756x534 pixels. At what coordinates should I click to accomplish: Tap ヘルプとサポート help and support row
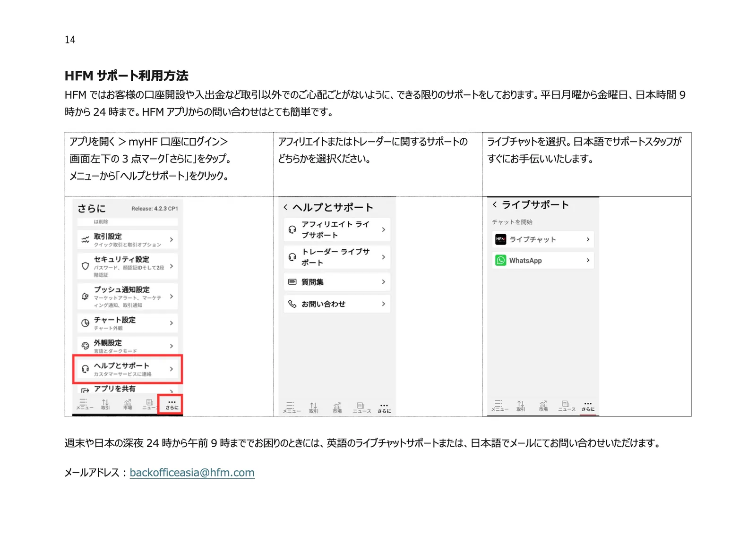pyautogui.click(x=128, y=369)
